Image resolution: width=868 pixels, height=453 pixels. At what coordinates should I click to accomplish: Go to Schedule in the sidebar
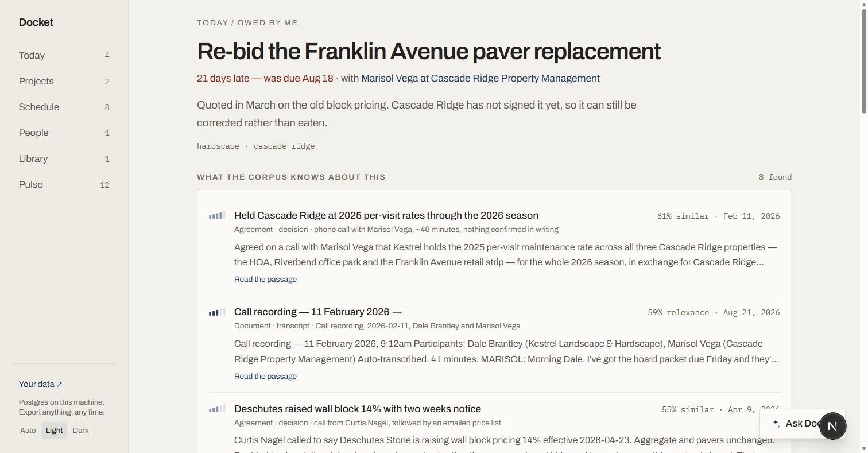tap(64, 107)
